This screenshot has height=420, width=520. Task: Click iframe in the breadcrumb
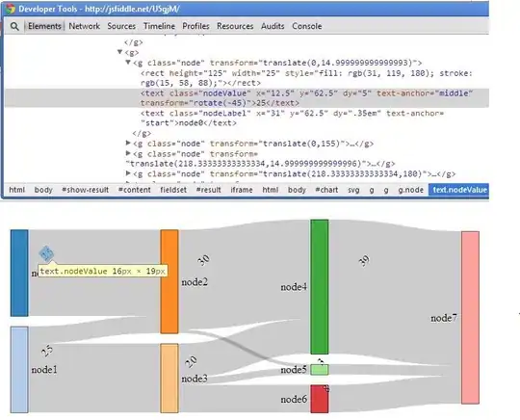(x=242, y=190)
